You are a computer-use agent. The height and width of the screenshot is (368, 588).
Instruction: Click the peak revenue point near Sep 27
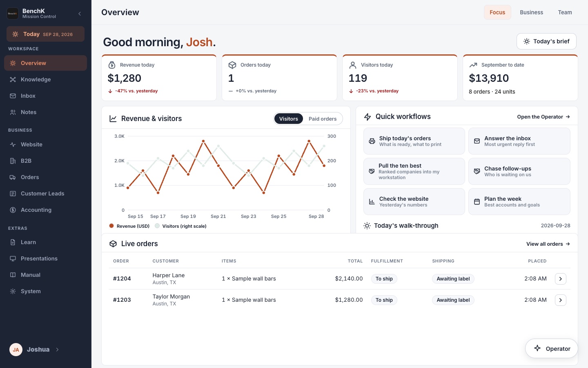point(309,141)
